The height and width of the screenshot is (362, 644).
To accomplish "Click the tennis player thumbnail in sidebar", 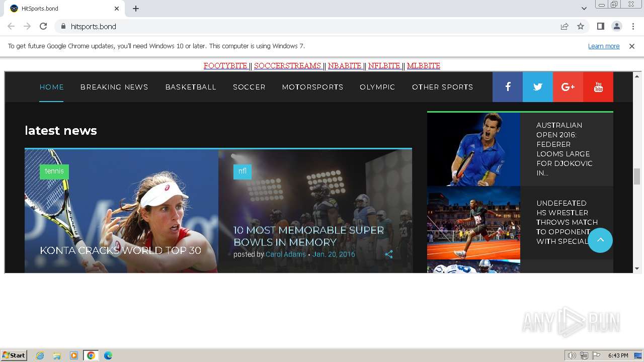I will [473, 149].
